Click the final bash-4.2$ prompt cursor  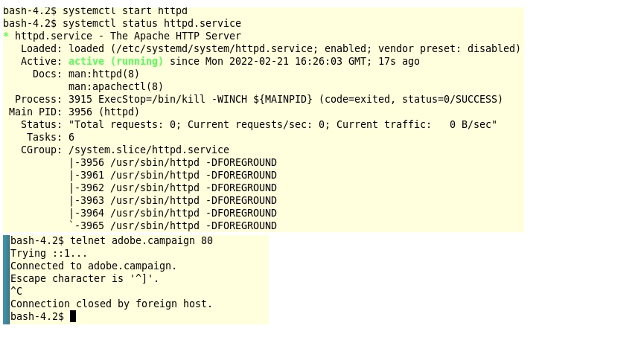(73, 317)
